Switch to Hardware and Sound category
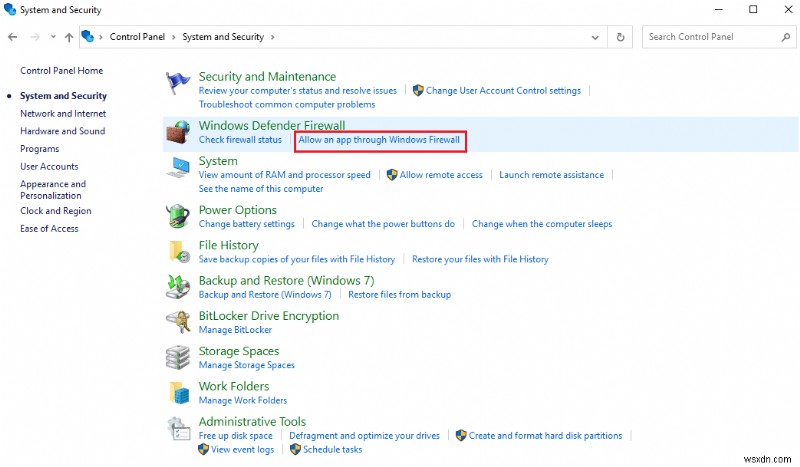The height and width of the screenshot is (467, 800). (x=62, y=131)
